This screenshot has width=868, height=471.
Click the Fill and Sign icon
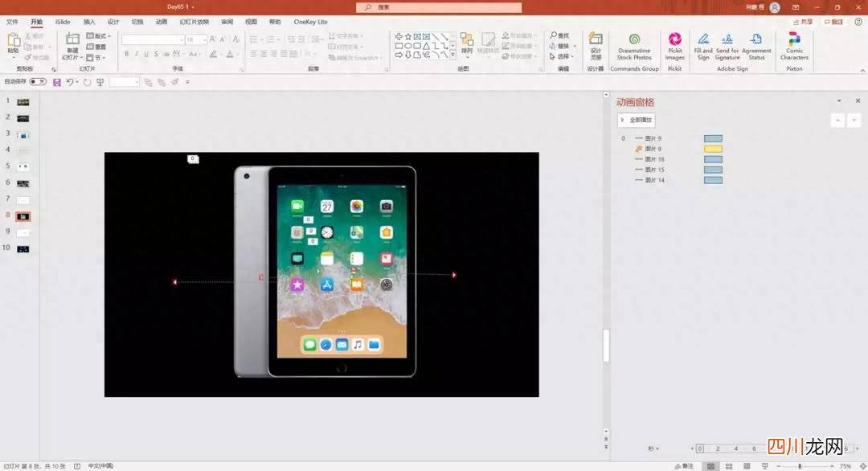click(x=703, y=46)
